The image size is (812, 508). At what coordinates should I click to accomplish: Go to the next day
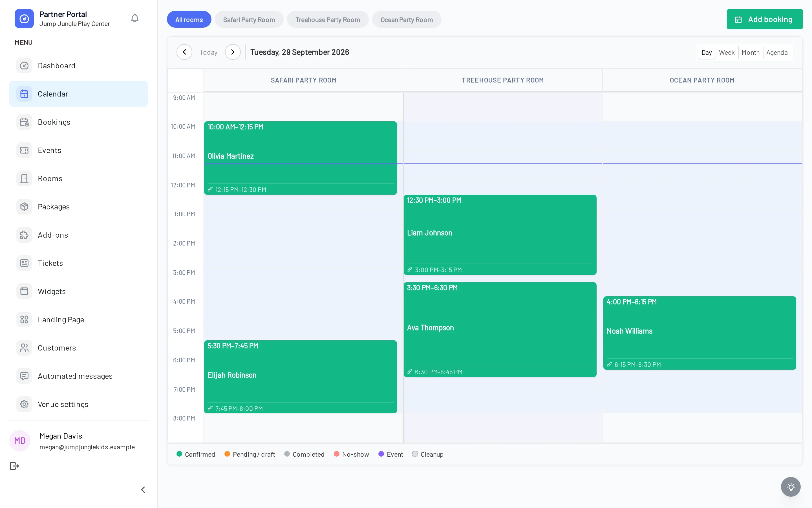click(x=233, y=52)
